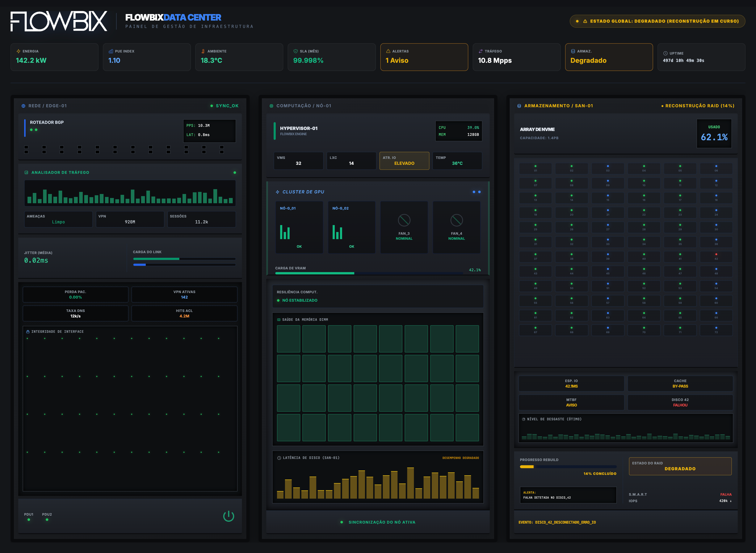Click the Carga de VRAM progress bar
756x553 pixels.
pyautogui.click(x=369, y=274)
